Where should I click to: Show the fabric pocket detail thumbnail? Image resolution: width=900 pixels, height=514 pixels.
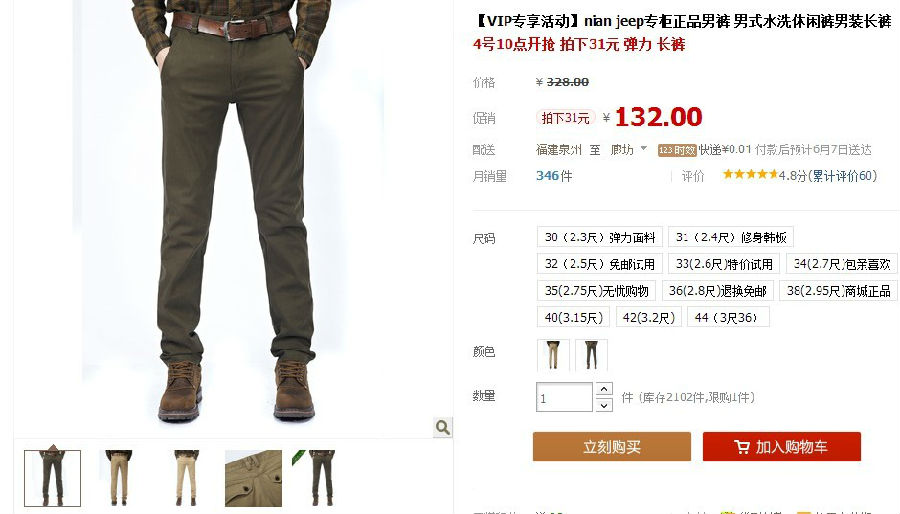pyautogui.click(x=253, y=478)
